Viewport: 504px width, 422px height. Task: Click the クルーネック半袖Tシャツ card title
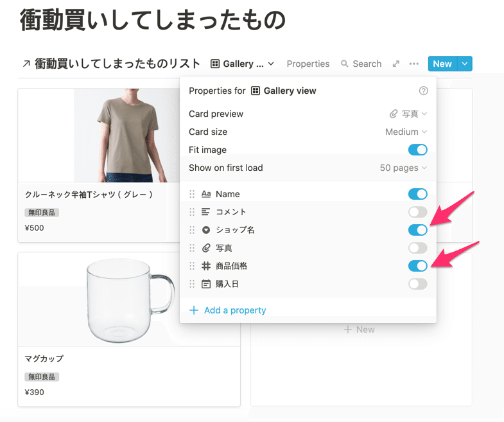(89, 194)
